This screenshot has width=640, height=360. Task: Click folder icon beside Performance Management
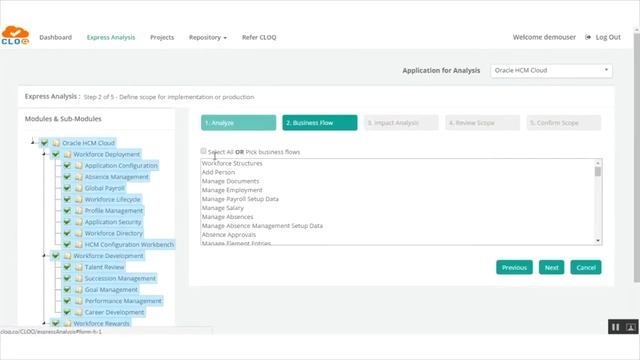(79, 301)
